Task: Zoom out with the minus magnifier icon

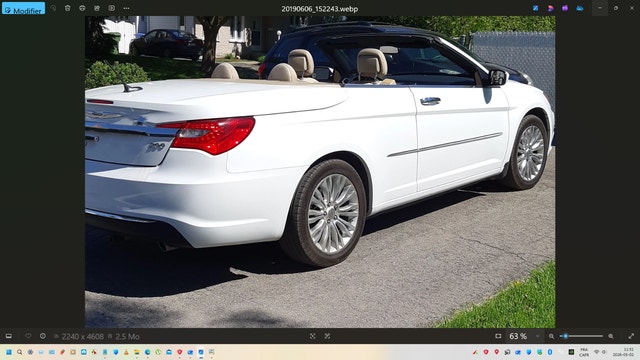Action: coord(551,336)
